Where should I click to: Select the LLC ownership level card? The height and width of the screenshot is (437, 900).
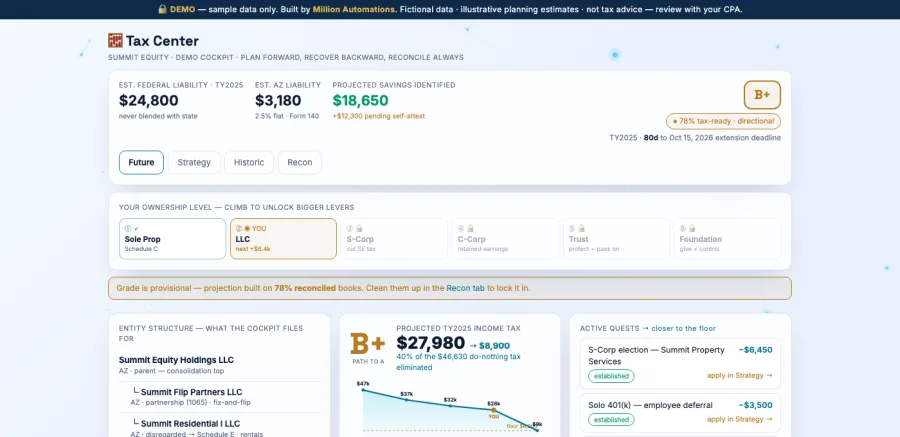(x=284, y=239)
